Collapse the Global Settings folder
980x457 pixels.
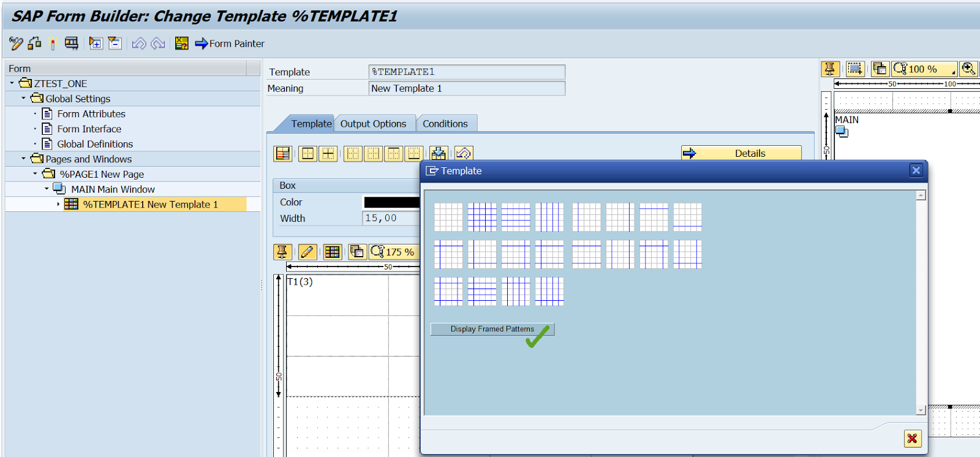click(x=23, y=98)
